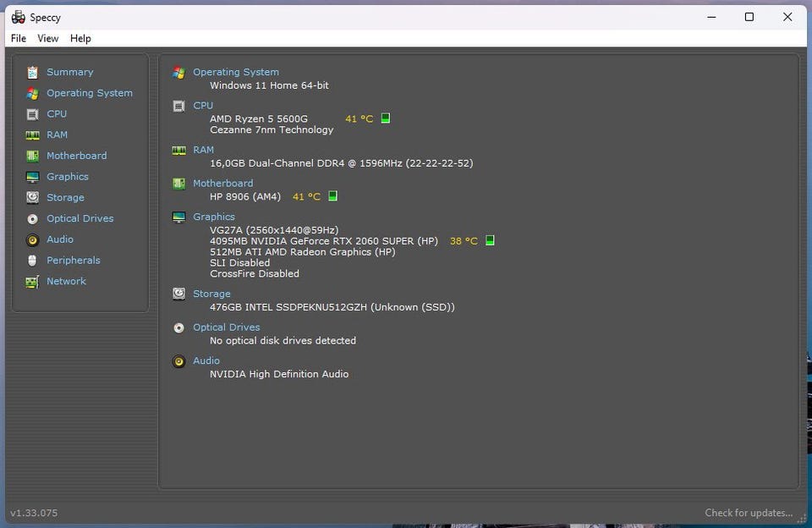Screen dimensions: 812x528
Task: Open the CPU heading link in summary
Action: tap(203, 106)
